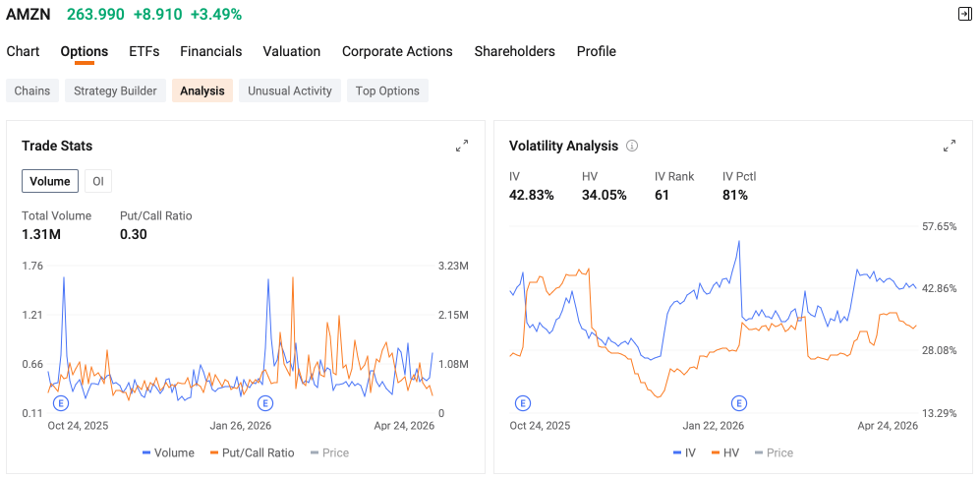Click the Jan 22, 2026 date label
Viewport: 980px width, 480px height.
[x=713, y=426]
